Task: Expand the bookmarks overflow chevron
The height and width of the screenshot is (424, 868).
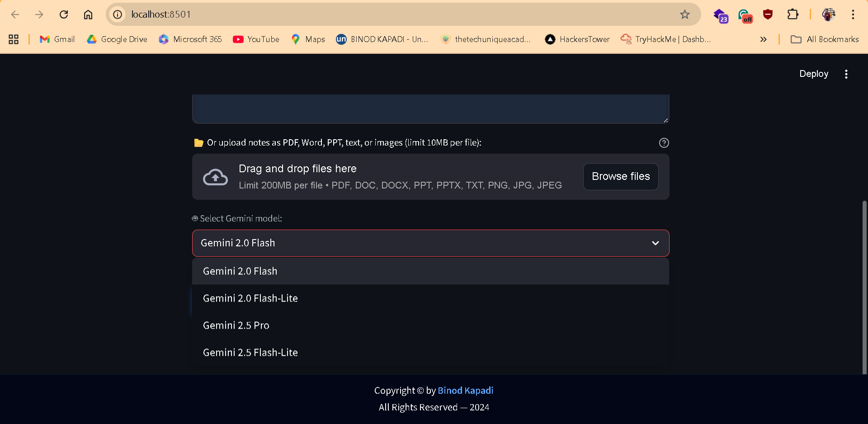Action: coord(763,39)
